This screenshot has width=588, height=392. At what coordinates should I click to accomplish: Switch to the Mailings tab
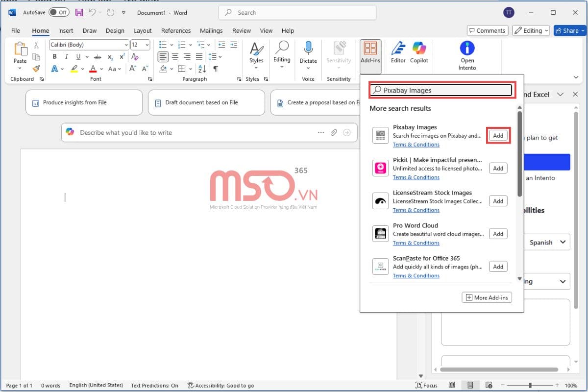tap(211, 30)
